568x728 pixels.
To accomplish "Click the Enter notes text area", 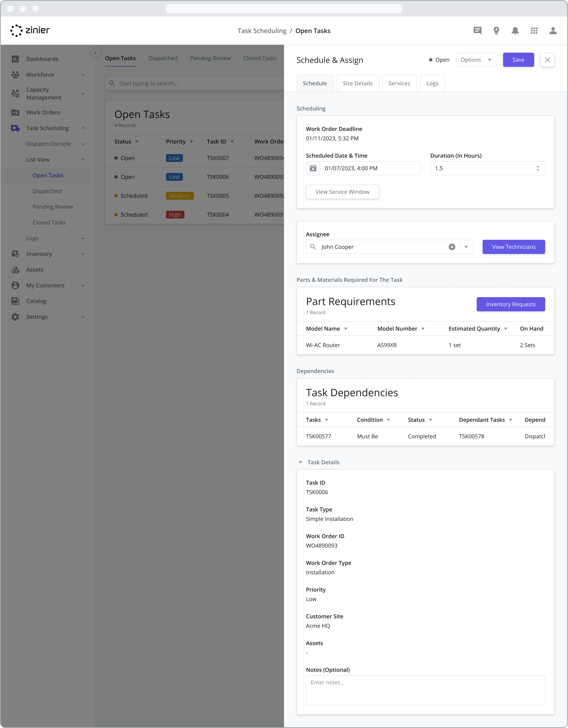I will click(425, 690).
